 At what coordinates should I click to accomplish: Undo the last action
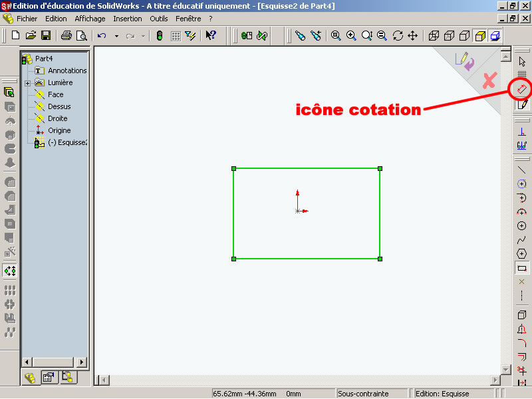pyautogui.click(x=102, y=35)
